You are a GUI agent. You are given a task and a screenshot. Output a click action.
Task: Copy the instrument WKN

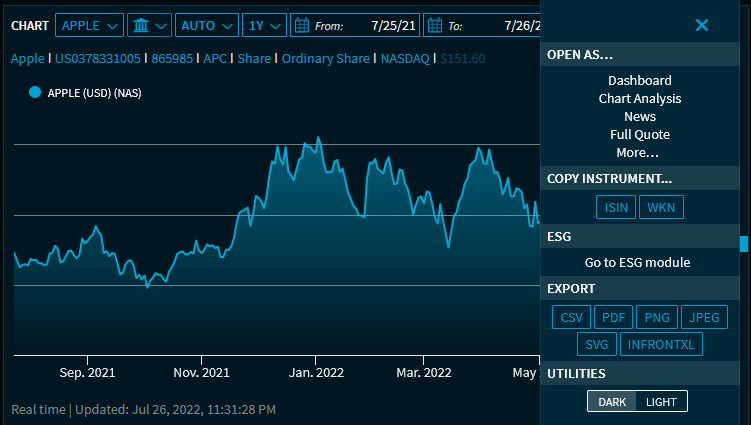(x=661, y=208)
